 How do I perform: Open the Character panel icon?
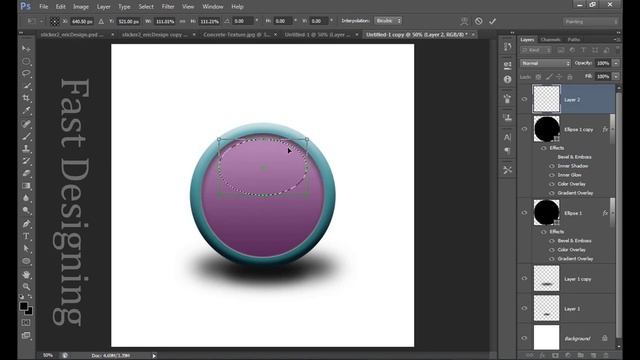(x=507, y=137)
